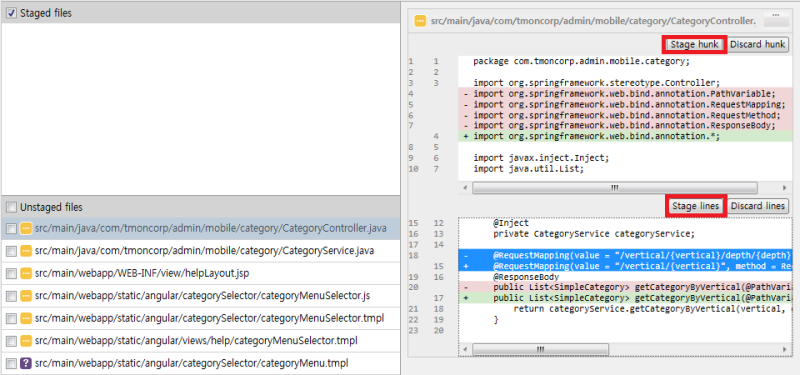Select CategoryController.java in unstaged files
The width and height of the screenshot is (800, 375).
[x=201, y=229]
